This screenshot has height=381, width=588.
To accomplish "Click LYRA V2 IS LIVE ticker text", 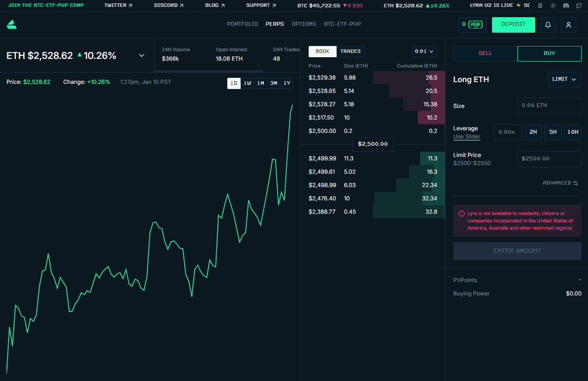I will [492, 6].
